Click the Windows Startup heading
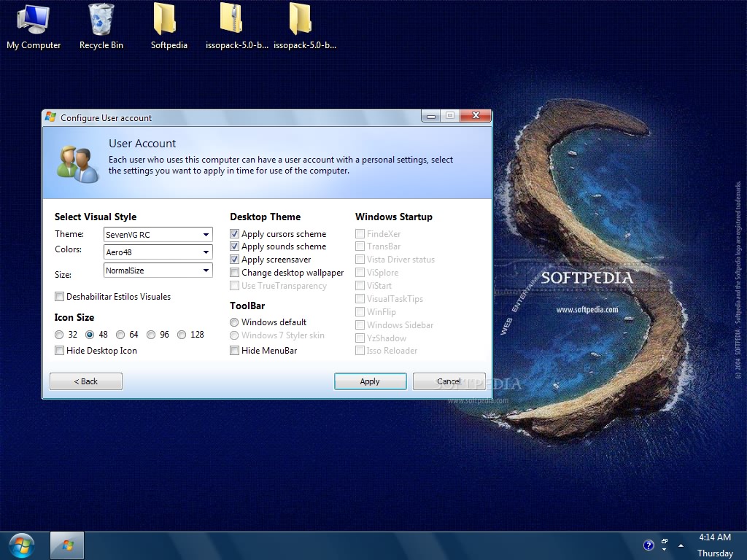747x560 pixels. coord(394,217)
